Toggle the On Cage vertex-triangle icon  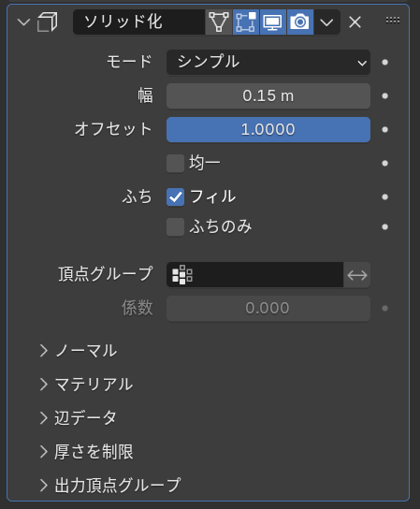click(x=219, y=22)
